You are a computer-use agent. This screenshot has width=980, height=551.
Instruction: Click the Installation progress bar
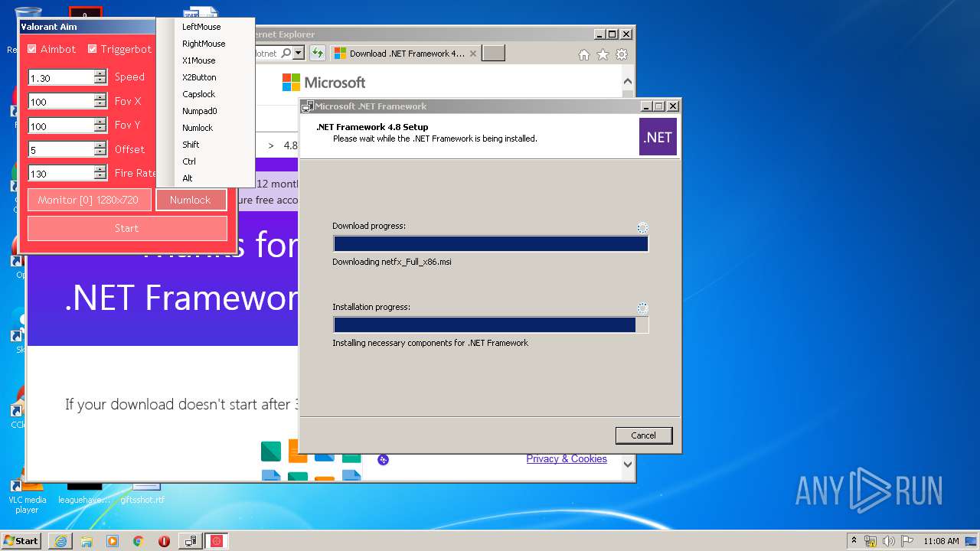(x=491, y=324)
